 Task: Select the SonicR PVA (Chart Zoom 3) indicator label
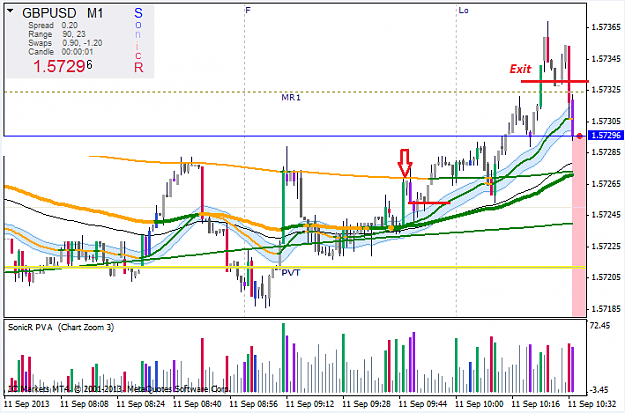click(61, 327)
